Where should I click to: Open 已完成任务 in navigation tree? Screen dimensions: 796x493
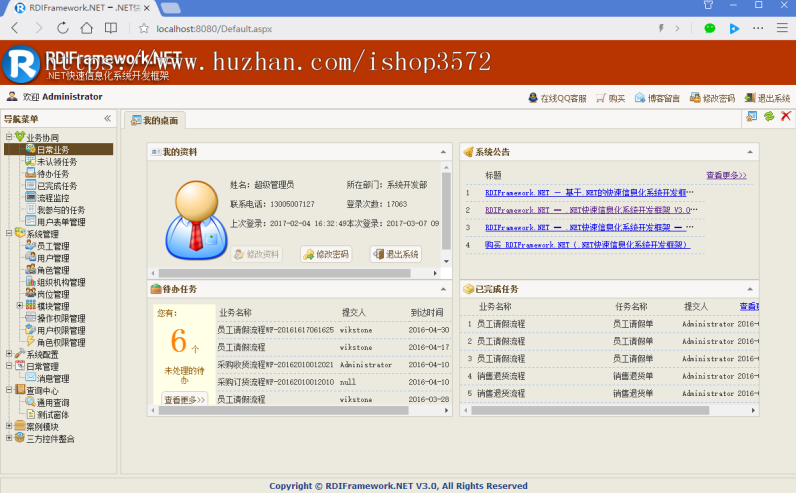57,186
